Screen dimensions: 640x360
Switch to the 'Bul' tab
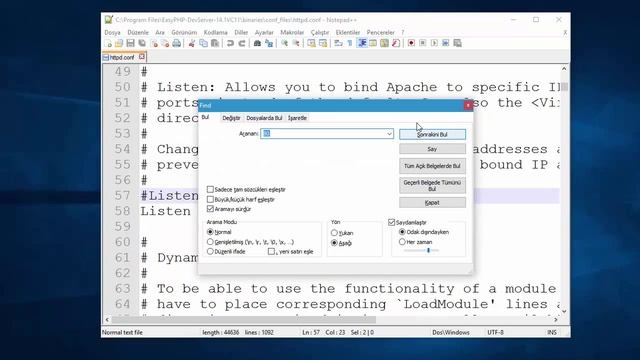[205, 117]
